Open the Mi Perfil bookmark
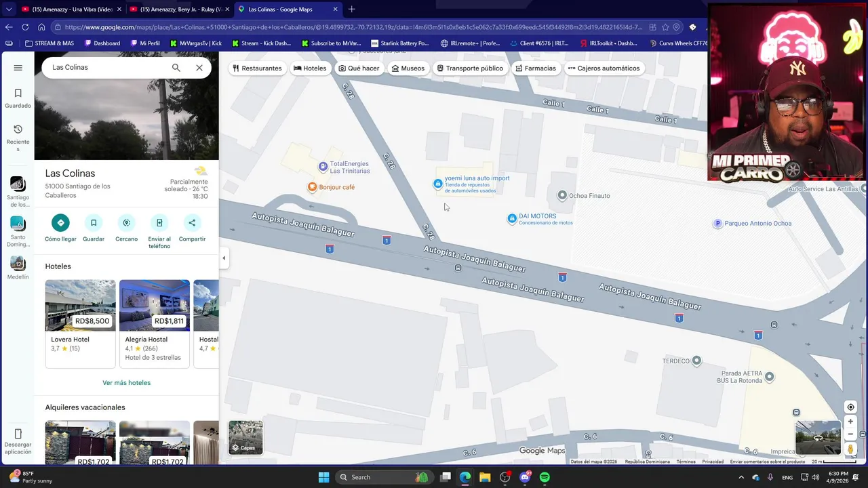 (146, 43)
